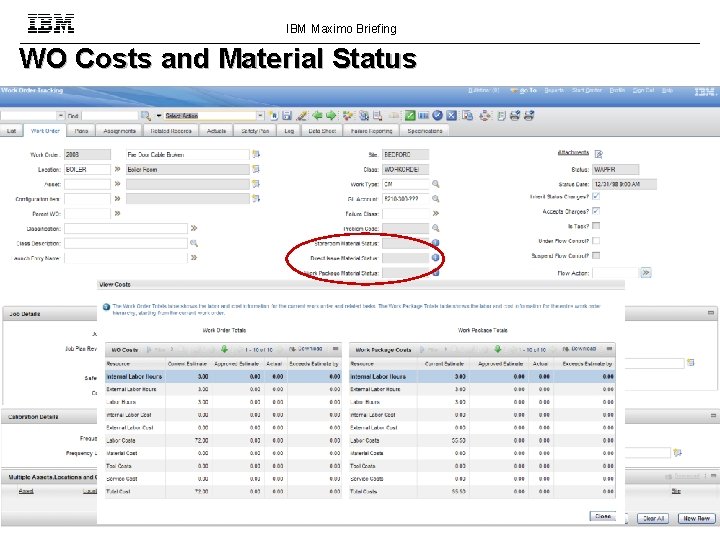Click the round blue toolbar icon
The height and width of the screenshot is (540, 720).
point(438,116)
